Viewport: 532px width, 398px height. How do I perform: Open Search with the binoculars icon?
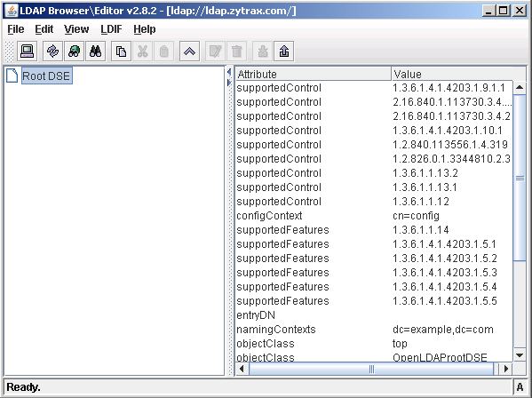pyautogui.click(x=95, y=52)
